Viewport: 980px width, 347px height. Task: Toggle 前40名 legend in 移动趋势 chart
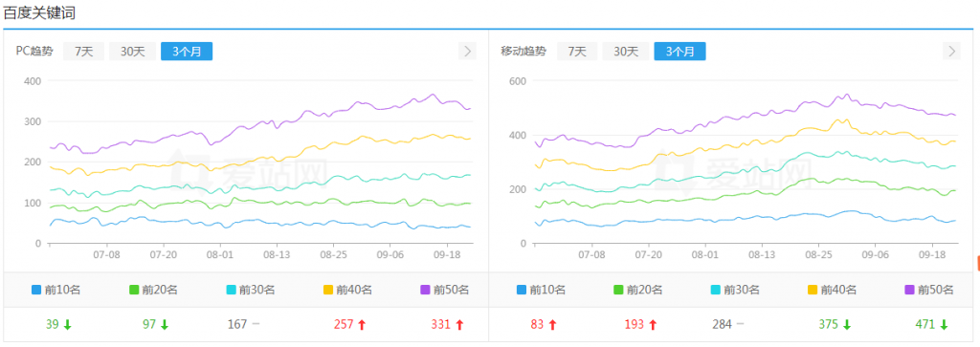pos(832,290)
